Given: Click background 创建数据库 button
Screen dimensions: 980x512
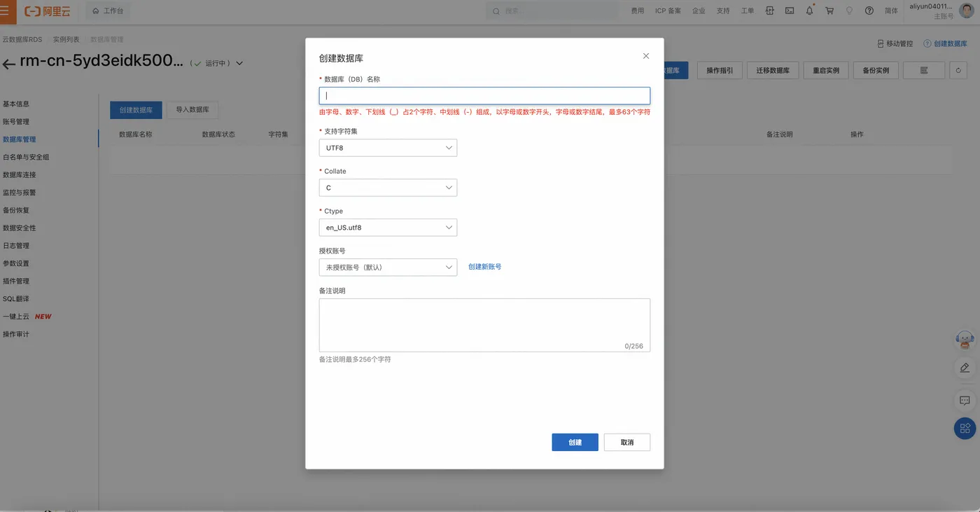Looking at the screenshot, I should click(x=136, y=110).
